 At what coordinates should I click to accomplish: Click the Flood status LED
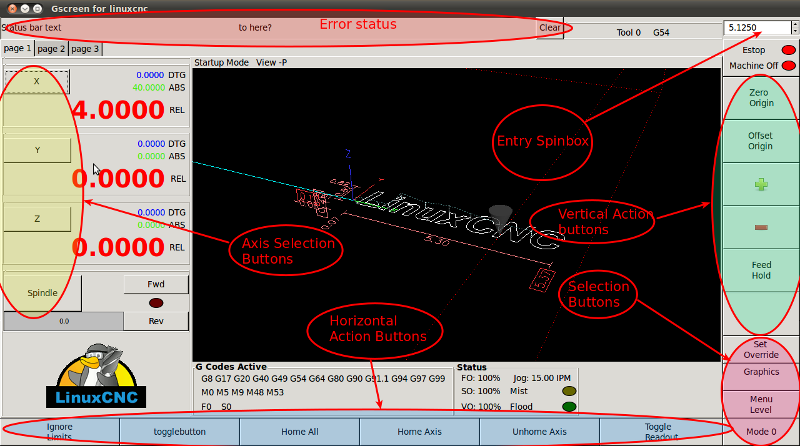pyautogui.click(x=569, y=407)
